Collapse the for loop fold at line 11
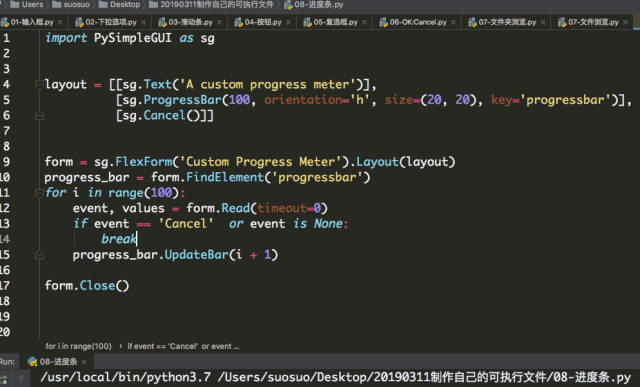This screenshot has height=387, width=640. (39, 193)
